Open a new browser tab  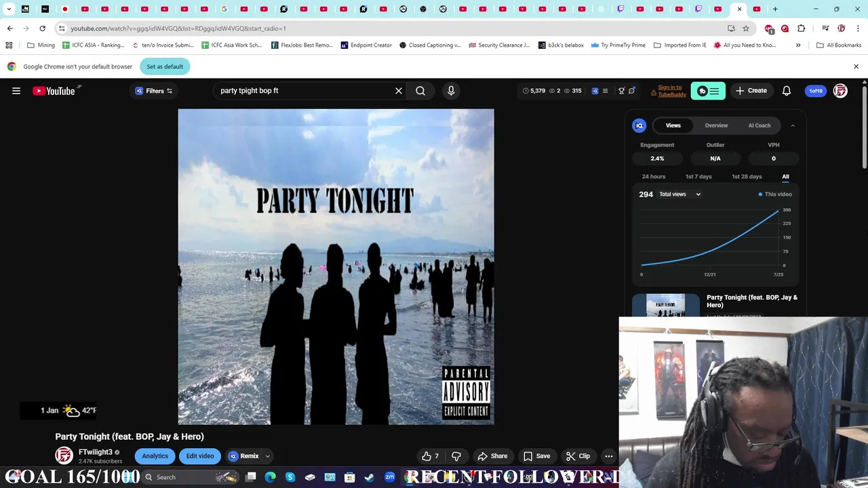pos(775,9)
